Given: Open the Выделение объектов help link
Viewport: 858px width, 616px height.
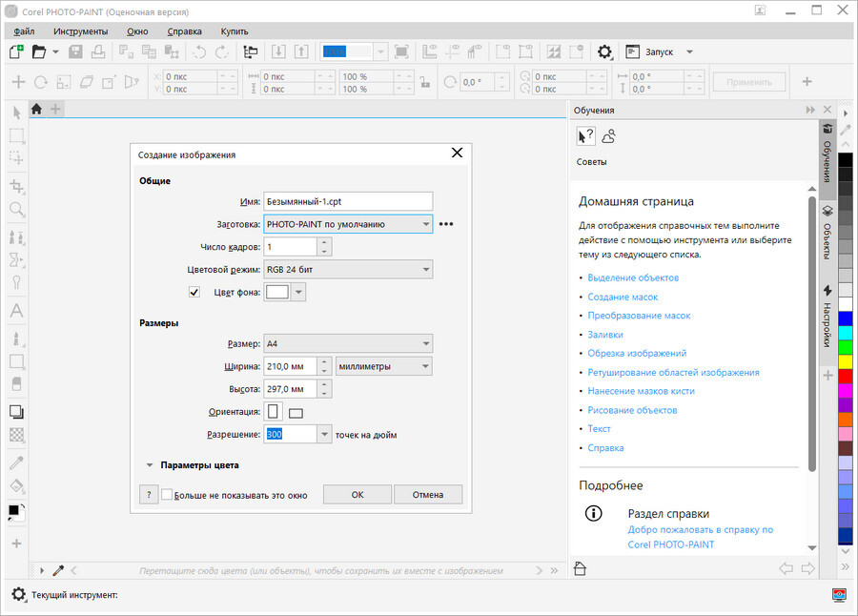Looking at the screenshot, I should [x=633, y=277].
